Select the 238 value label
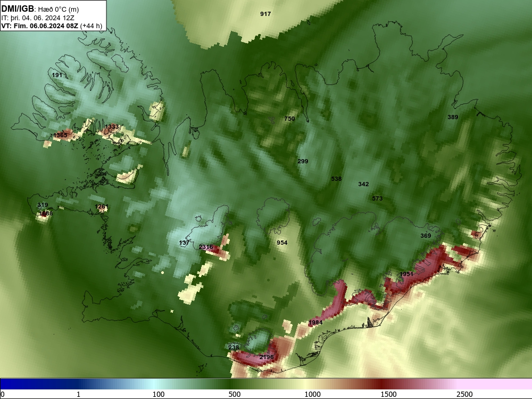The height and width of the screenshot is (399, 532). [x=234, y=347]
